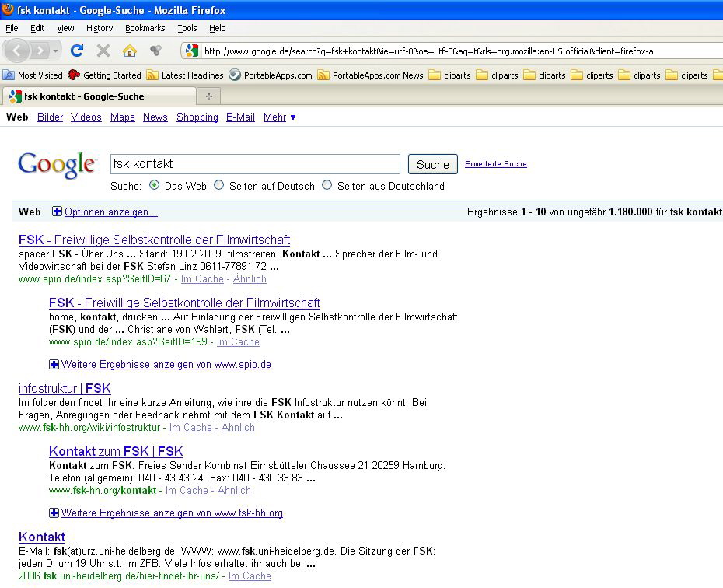Click the Google search text field
Image resolution: width=723 pixels, height=588 pixels.
point(255,164)
